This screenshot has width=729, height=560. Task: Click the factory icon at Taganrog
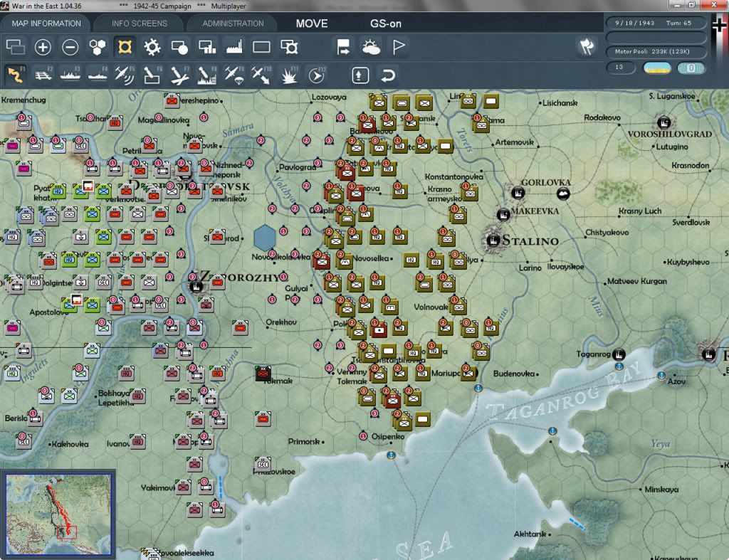pyautogui.click(x=619, y=354)
